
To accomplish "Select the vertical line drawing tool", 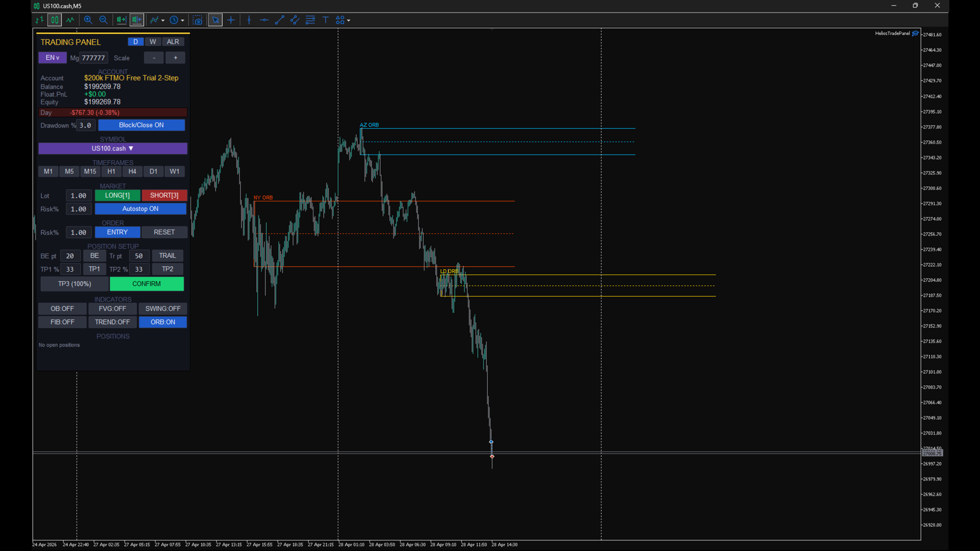I will [249, 20].
